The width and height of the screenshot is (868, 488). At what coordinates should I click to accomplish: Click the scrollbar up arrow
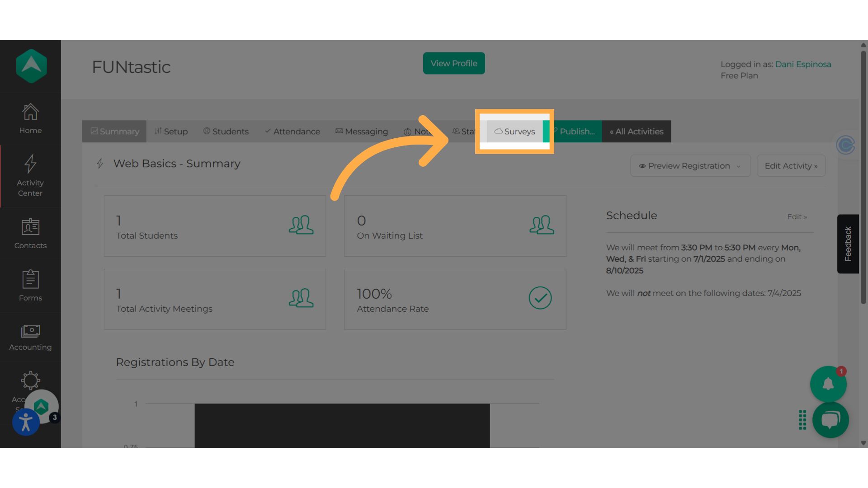pyautogui.click(x=863, y=45)
